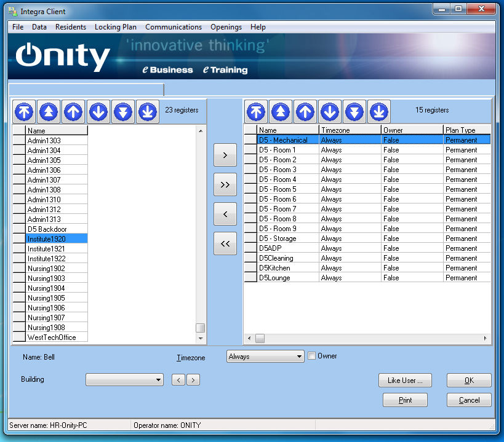This screenshot has height=442, width=504.
Task: Click the Print button
Action: (405, 400)
